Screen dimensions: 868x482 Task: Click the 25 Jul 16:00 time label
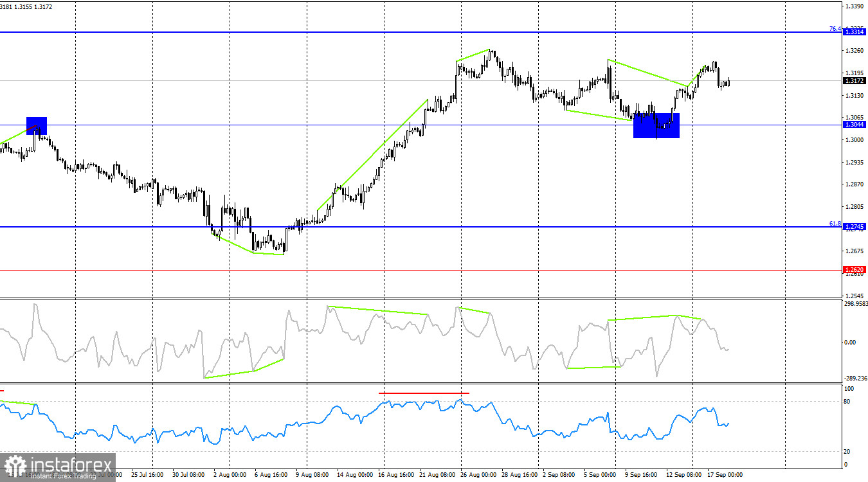147,475
